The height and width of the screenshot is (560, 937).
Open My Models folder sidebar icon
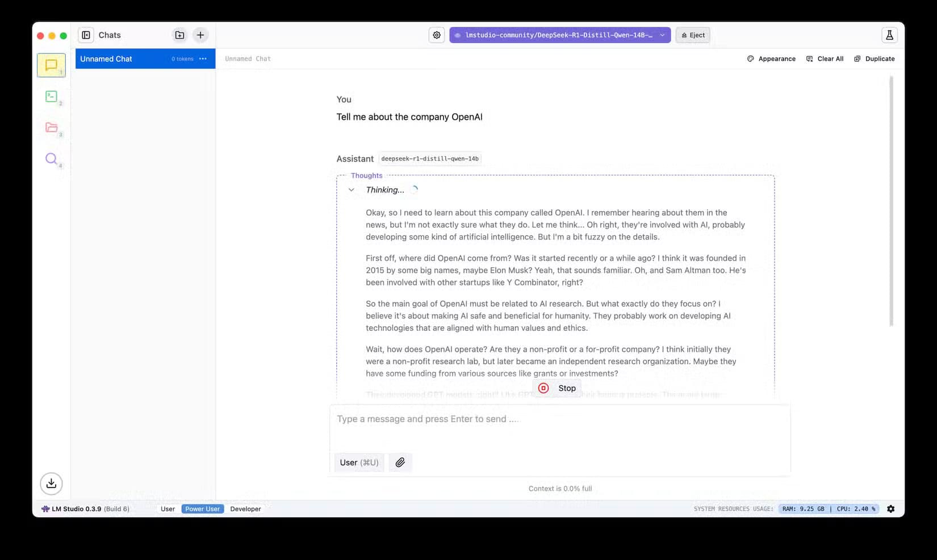click(x=51, y=127)
